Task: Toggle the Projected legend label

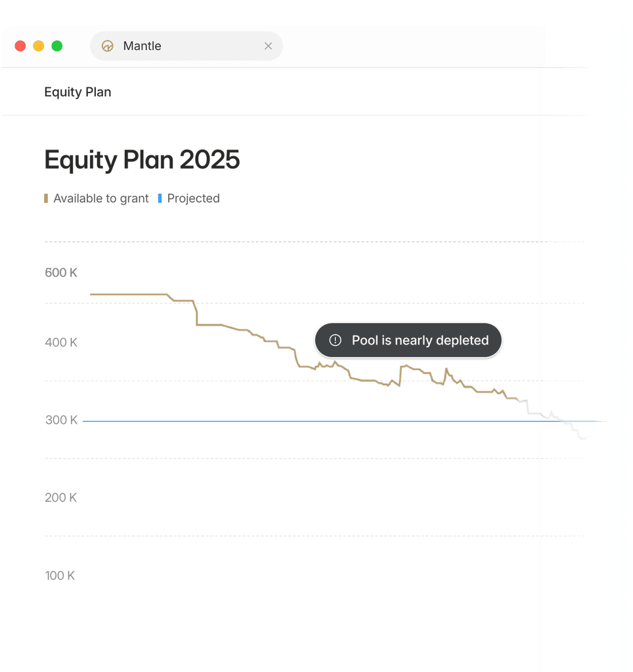Action: [x=194, y=198]
